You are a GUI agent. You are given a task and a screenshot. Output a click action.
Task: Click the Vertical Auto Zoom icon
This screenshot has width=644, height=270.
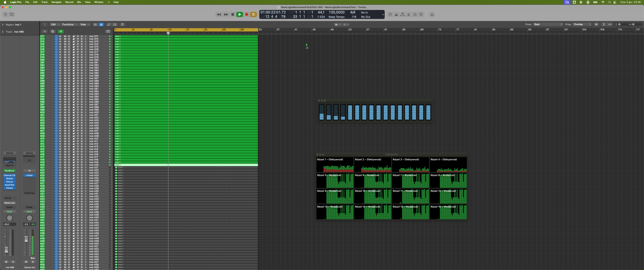pos(604,24)
